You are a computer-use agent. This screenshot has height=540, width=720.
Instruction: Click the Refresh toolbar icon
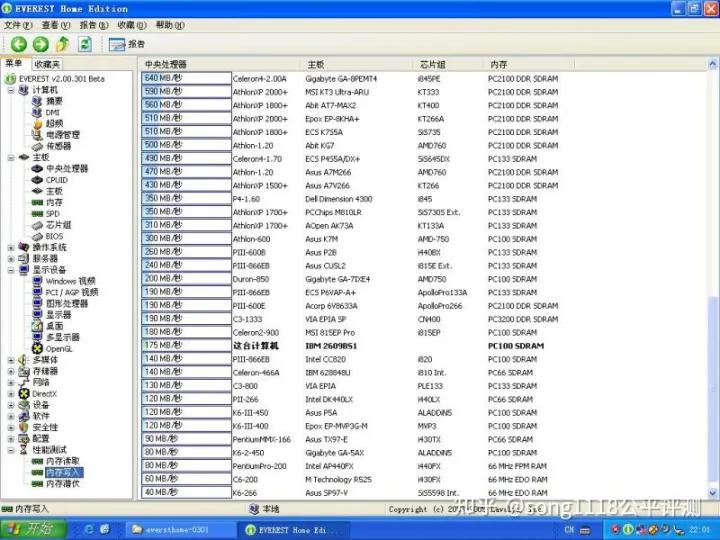click(85, 44)
